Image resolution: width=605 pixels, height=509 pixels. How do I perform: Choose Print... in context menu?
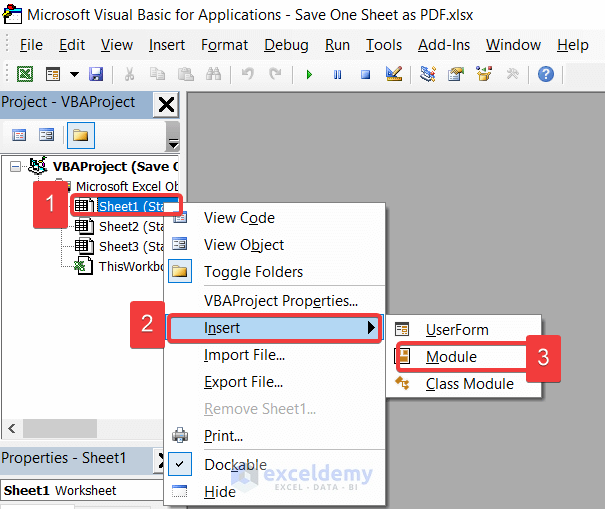(x=276, y=436)
